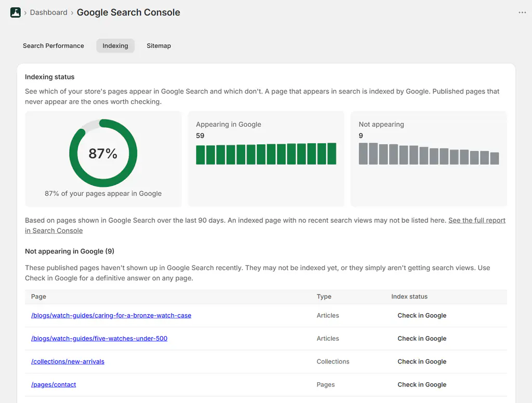
Task: Click Collections type cell for new-arrivals
Action: [333, 361]
